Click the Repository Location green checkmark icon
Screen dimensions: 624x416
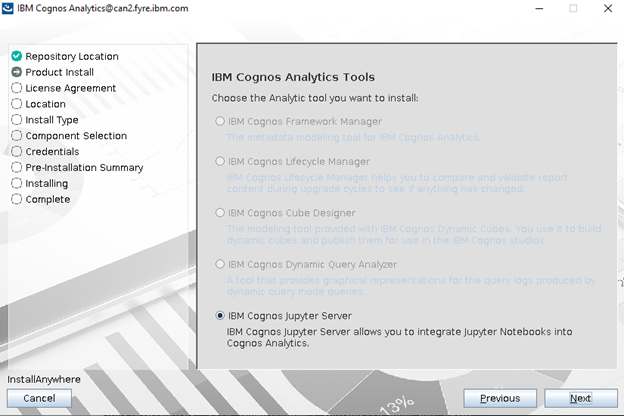tap(16, 56)
